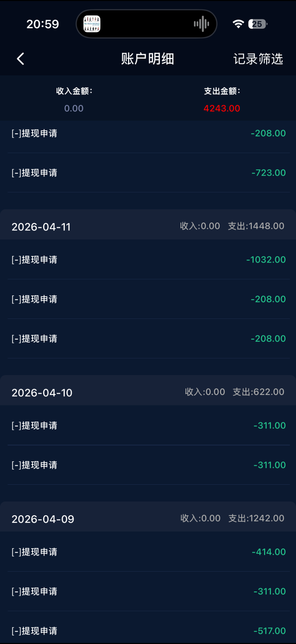Open the -723.00 提现申请 entry
This screenshot has width=296, height=644.
pos(148,173)
